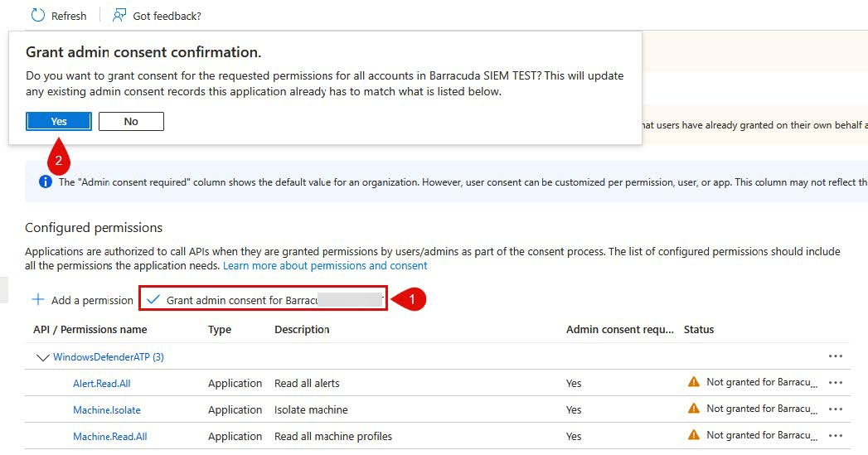
Task: Open more options for Alert.Read.All row
Action: click(x=836, y=382)
